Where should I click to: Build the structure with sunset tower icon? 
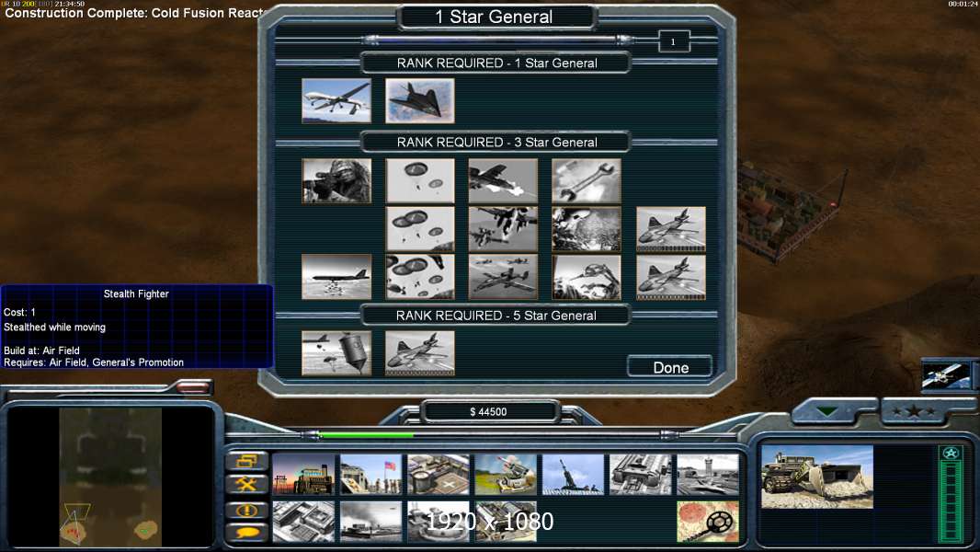click(303, 475)
